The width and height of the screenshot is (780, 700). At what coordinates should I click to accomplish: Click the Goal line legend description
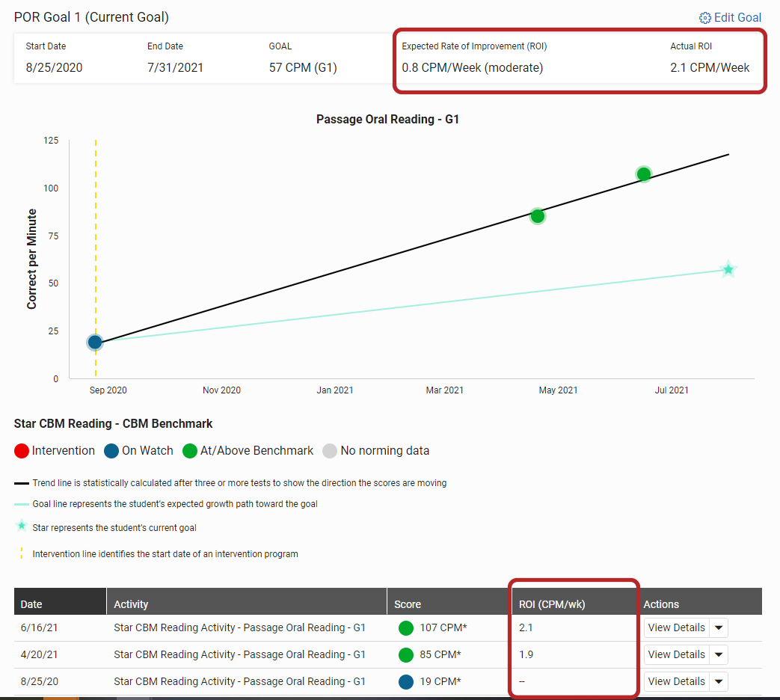[175, 504]
